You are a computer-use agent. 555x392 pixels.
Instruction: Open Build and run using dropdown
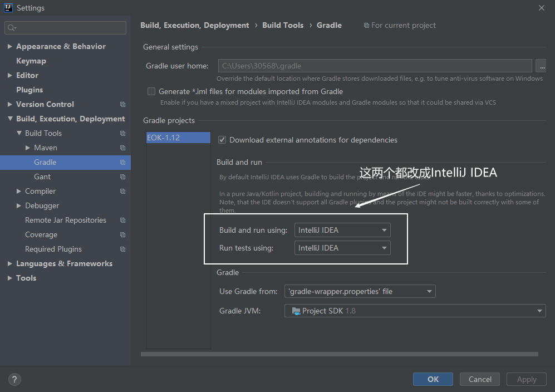[342, 230]
